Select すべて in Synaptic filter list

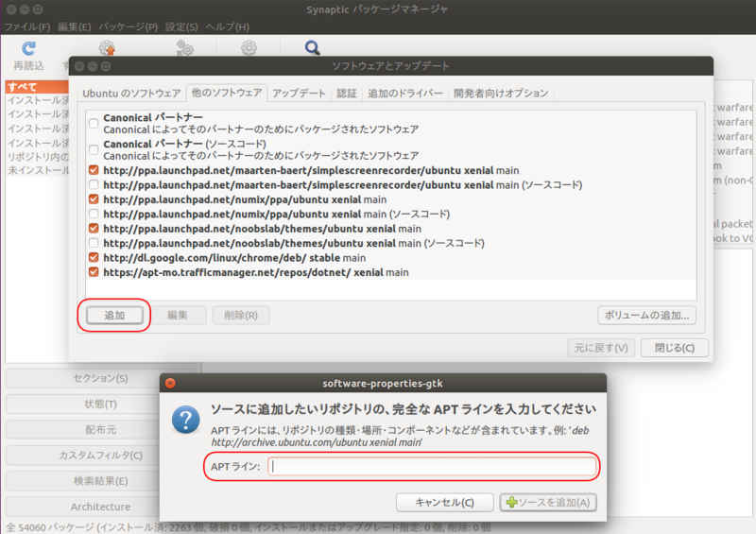click(37, 87)
